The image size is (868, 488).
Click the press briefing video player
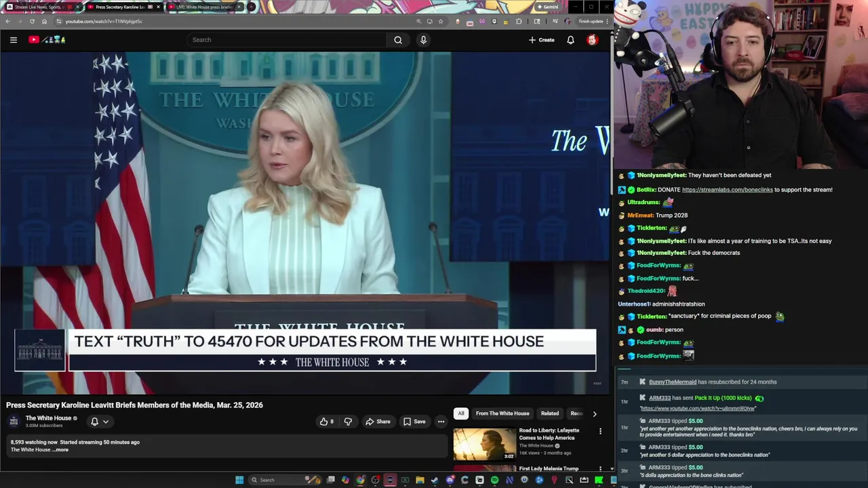pos(305,223)
